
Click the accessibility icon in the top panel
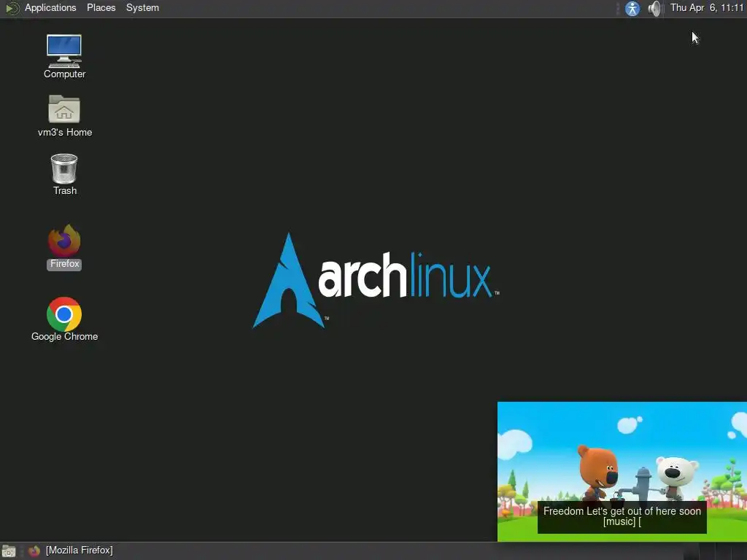click(x=632, y=8)
